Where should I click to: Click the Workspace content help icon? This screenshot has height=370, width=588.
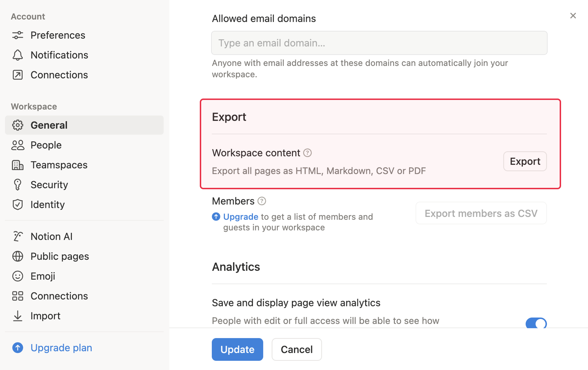308,153
